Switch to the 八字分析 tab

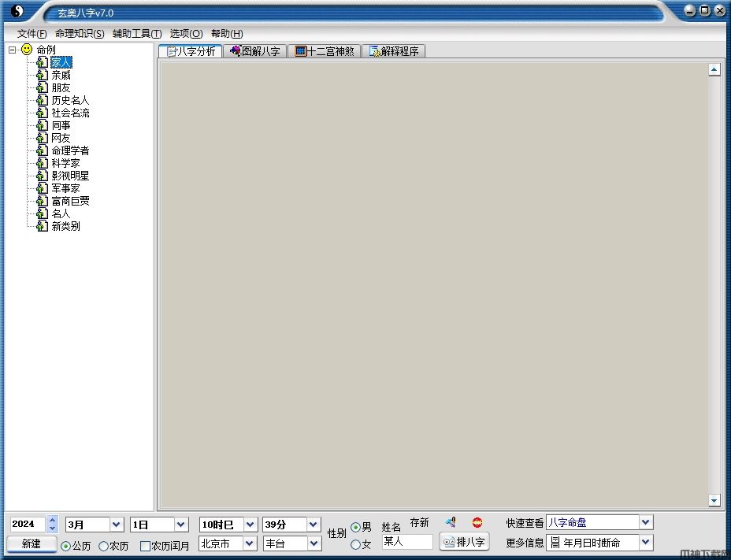(191, 51)
